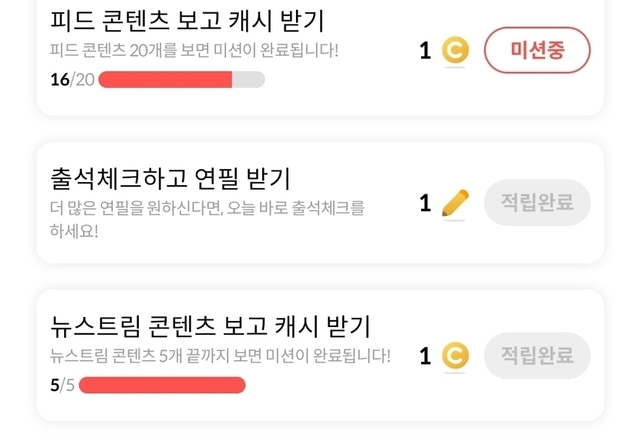Open the 뉴스트림 콘텐츠 보고 캐시 받기 title
Image resolution: width=640 pixels, height=440 pixels.
pyautogui.click(x=210, y=325)
